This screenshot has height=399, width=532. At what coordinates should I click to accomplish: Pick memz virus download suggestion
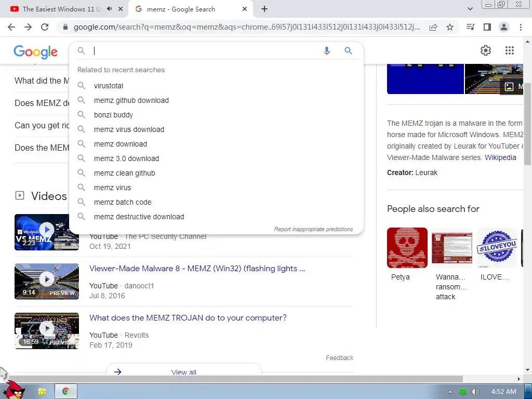coord(217,129)
